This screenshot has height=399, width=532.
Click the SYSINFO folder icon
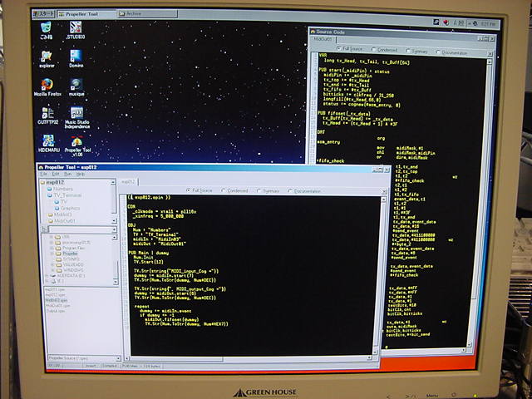58,259
